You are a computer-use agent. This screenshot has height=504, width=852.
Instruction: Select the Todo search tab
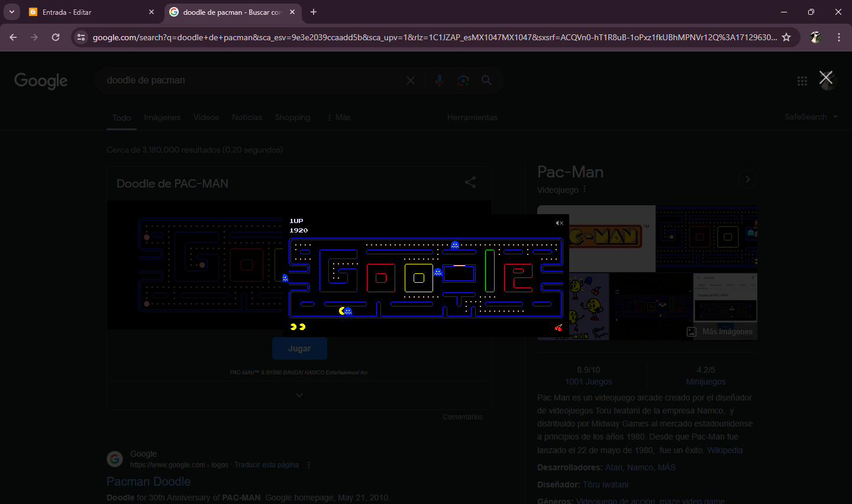121,118
